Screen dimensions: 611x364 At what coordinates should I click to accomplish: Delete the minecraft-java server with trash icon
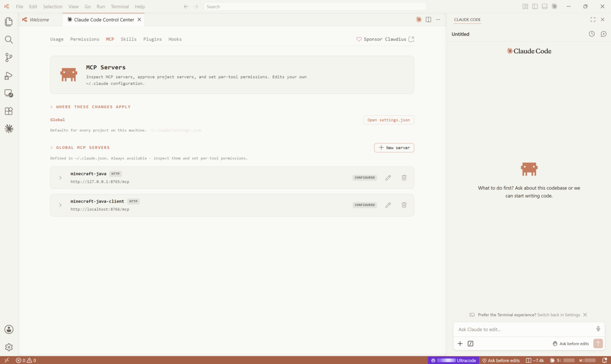pos(404,177)
